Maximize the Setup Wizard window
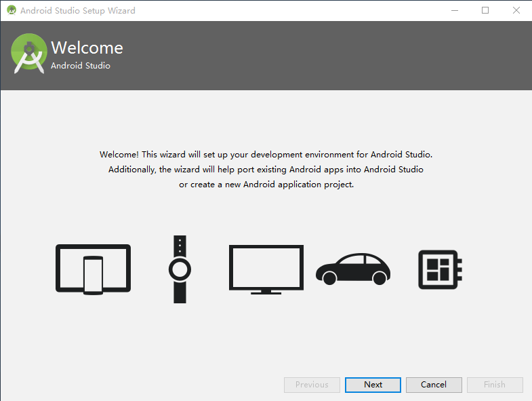 click(x=485, y=11)
